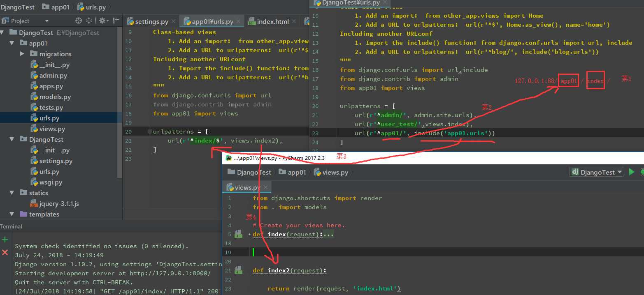Screen dimensions: 644x295
Task: Hide the Project tool window
Action: [x=116, y=21]
